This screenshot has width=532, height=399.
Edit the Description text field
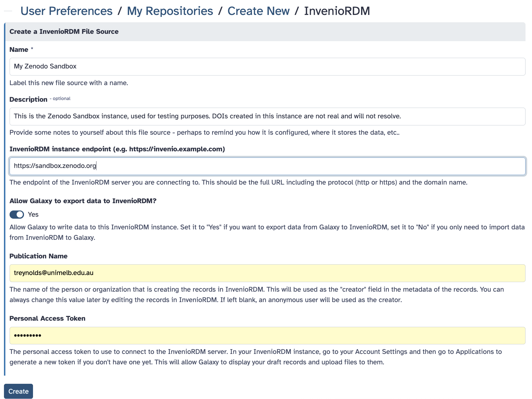[267, 116]
